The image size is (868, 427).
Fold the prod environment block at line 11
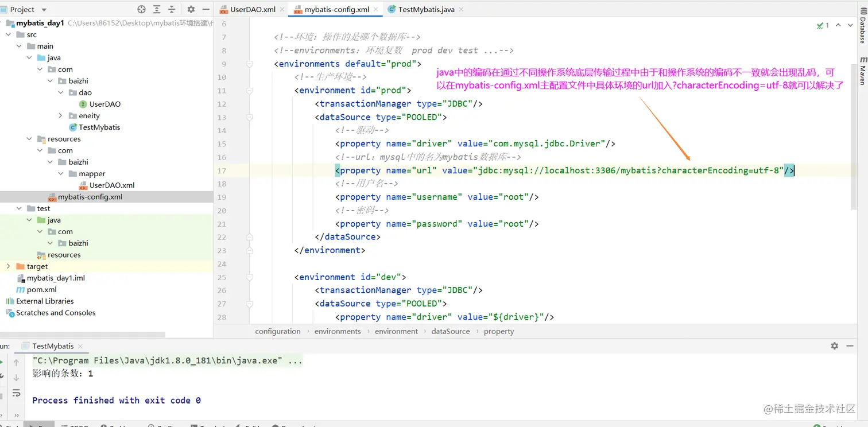coord(250,91)
